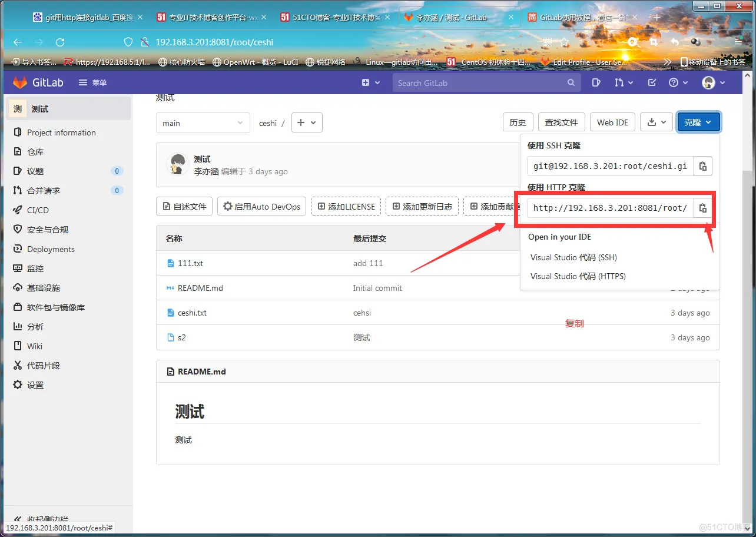Open file ceshi.txt
This screenshot has width=756, height=537.
[x=192, y=313]
